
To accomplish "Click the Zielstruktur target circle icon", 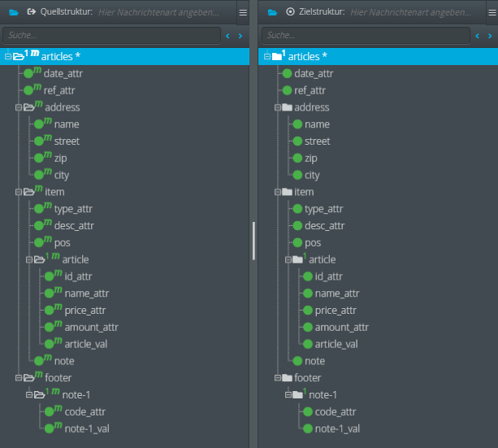I will [290, 12].
